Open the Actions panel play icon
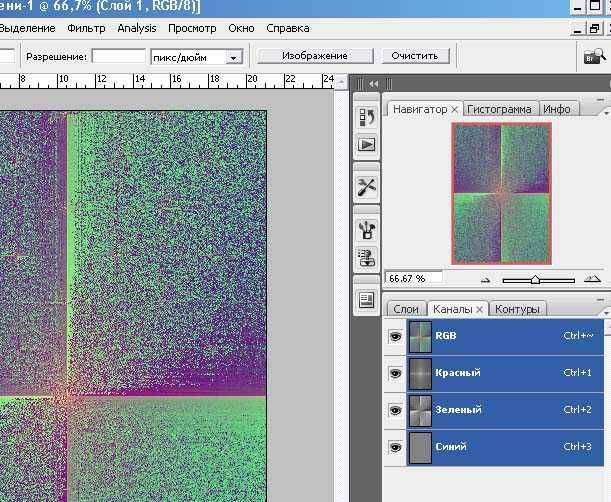Screen dimensions: 611x502 tap(366, 145)
